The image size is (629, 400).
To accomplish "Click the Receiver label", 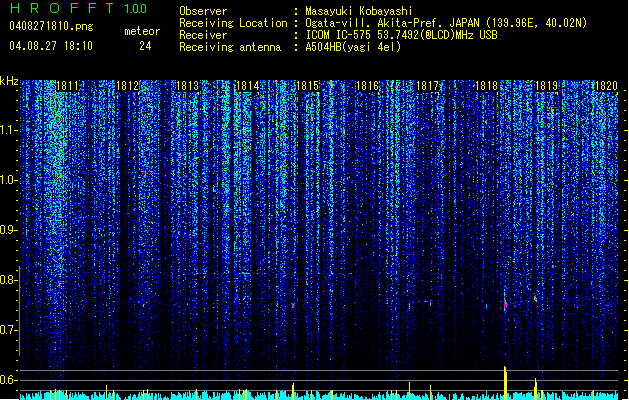I will click(x=203, y=35).
